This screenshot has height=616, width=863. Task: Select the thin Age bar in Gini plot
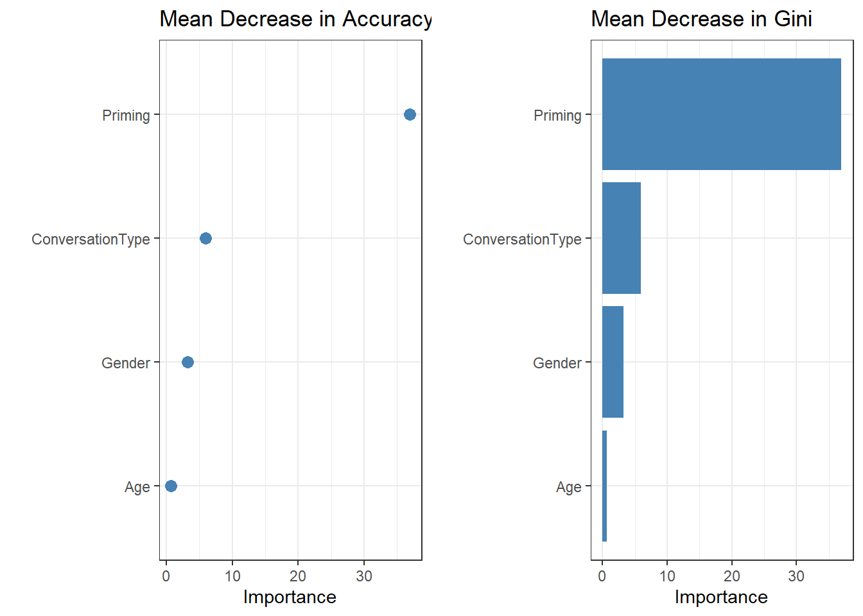point(604,486)
